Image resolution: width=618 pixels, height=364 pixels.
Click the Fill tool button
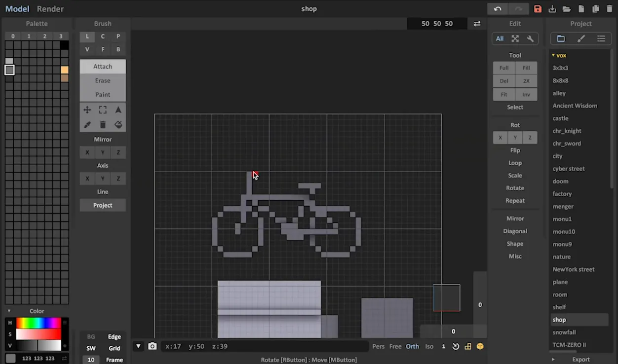pyautogui.click(x=526, y=68)
